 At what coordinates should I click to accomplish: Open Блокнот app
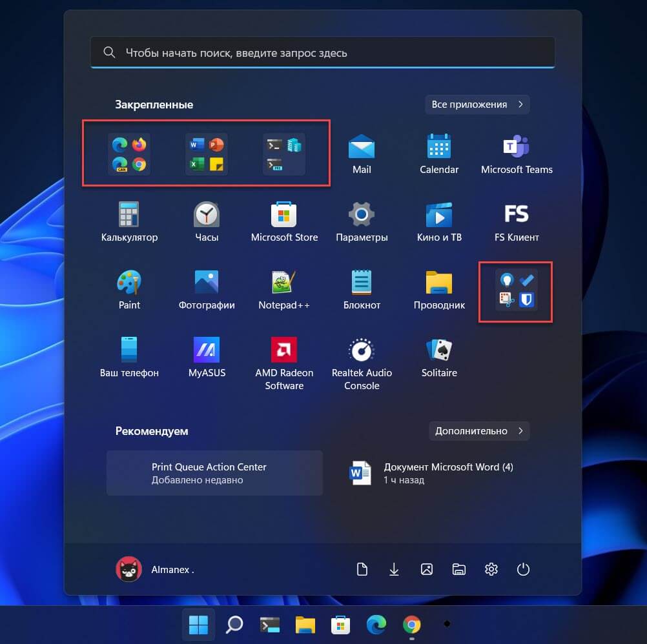coord(362,288)
